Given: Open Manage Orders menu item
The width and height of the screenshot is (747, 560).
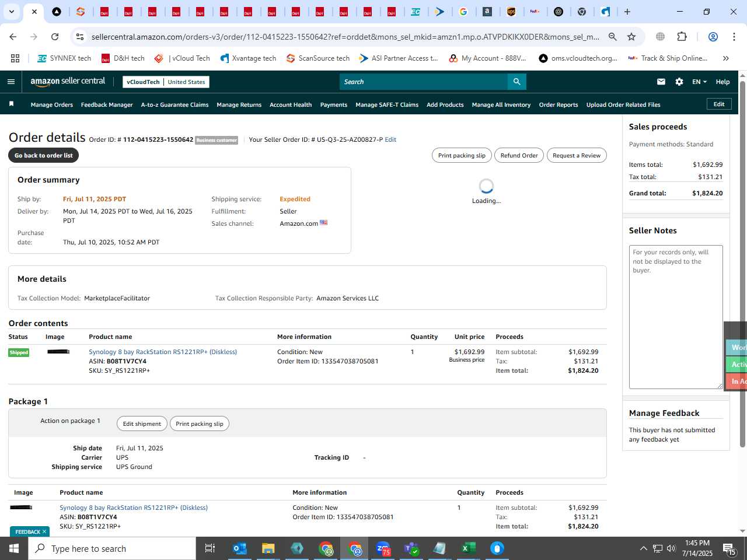Looking at the screenshot, I should (x=52, y=105).
